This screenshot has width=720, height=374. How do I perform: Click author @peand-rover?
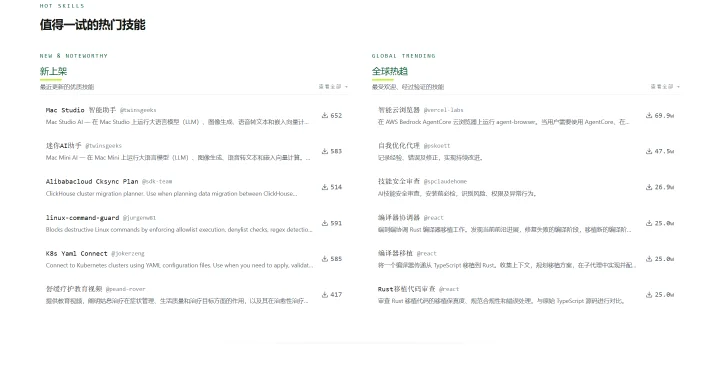(125, 289)
